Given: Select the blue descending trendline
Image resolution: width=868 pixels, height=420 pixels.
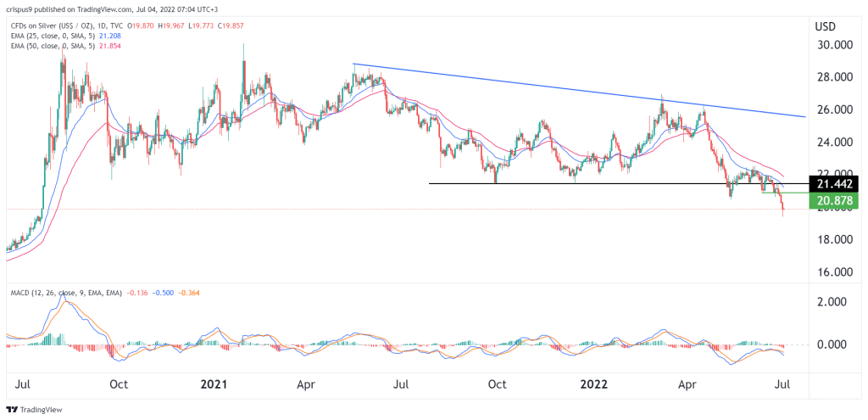Looking at the screenshot, I should tap(580, 90).
